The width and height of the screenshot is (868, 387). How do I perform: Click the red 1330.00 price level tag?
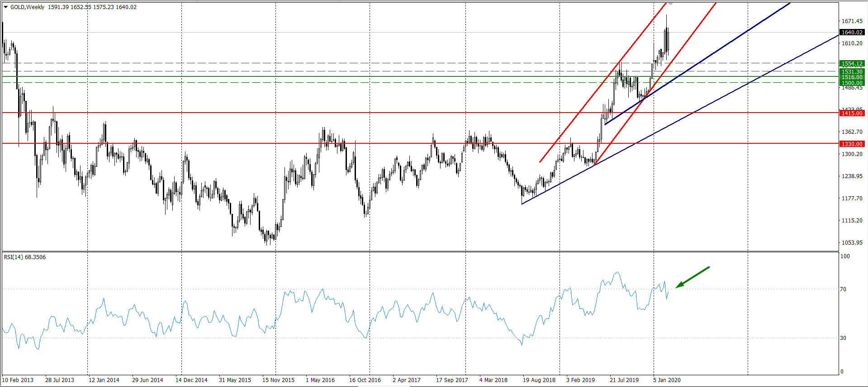(x=852, y=144)
